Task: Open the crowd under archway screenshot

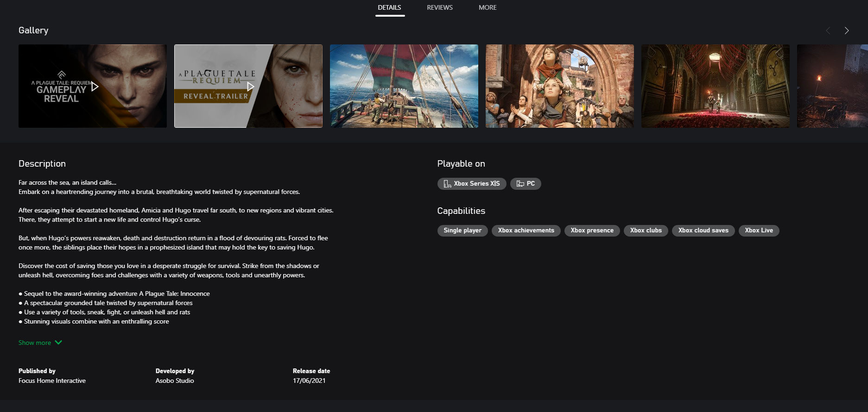Action: [x=560, y=86]
